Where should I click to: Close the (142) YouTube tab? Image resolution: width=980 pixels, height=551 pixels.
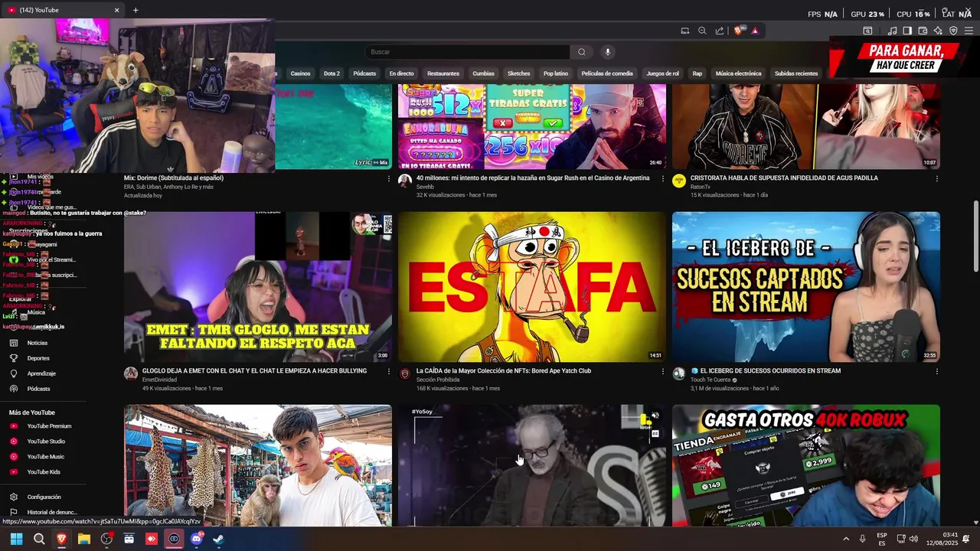[116, 10]
